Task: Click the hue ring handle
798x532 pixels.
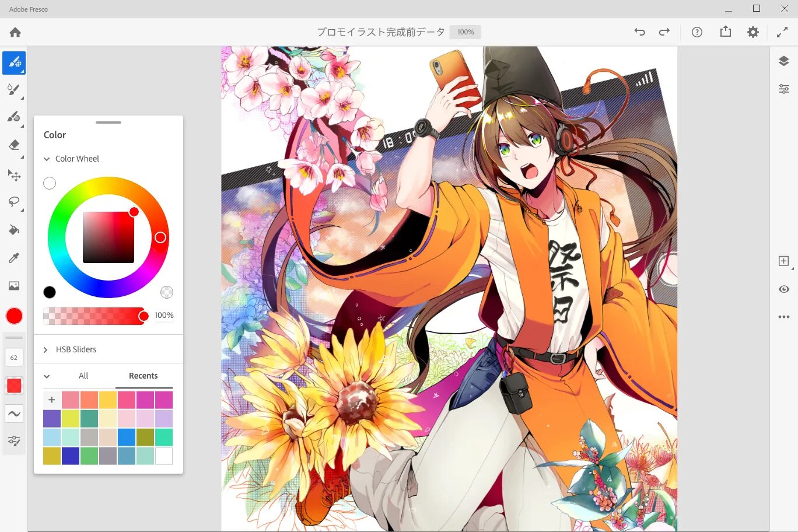Action: [160, 237]
